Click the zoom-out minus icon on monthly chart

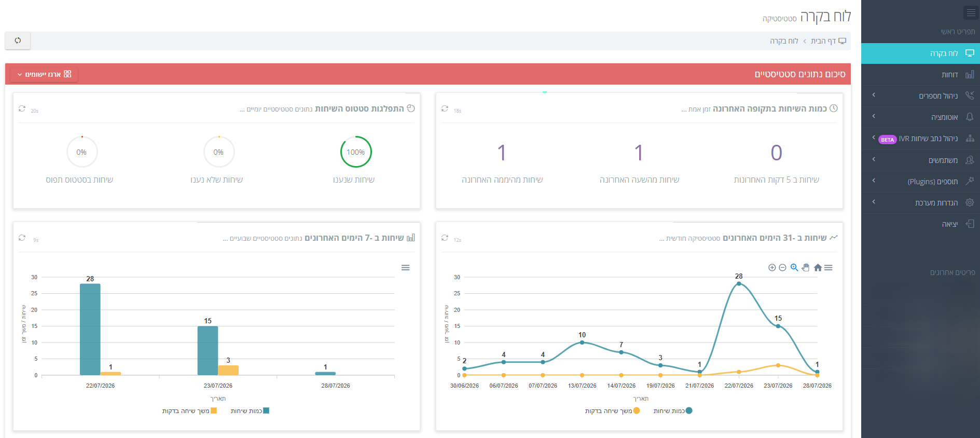[782, 268]
